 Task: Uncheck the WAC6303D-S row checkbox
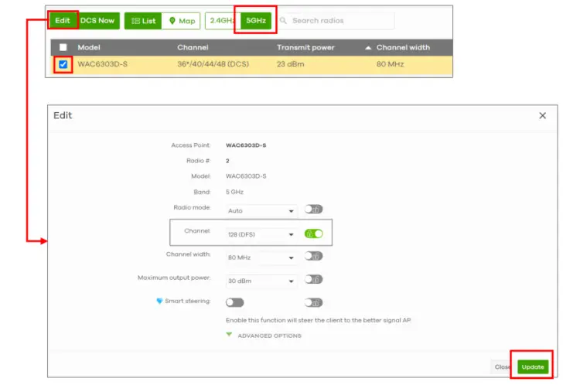63,64
